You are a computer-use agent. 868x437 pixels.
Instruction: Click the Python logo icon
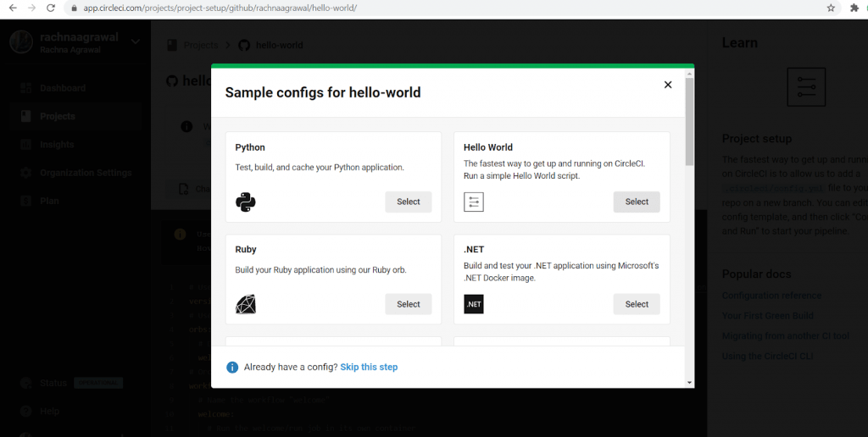246,202
